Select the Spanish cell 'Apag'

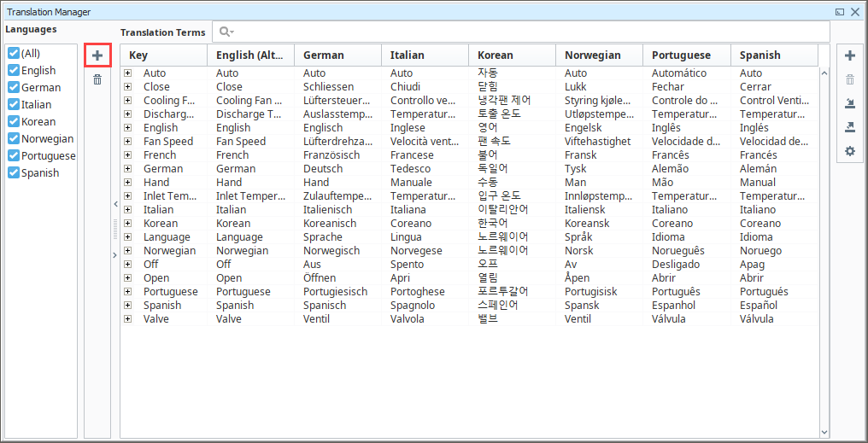pos(751,265)
